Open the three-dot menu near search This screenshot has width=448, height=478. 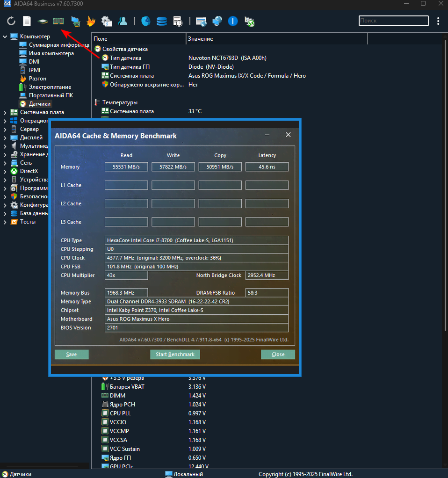tap(438, 21)
